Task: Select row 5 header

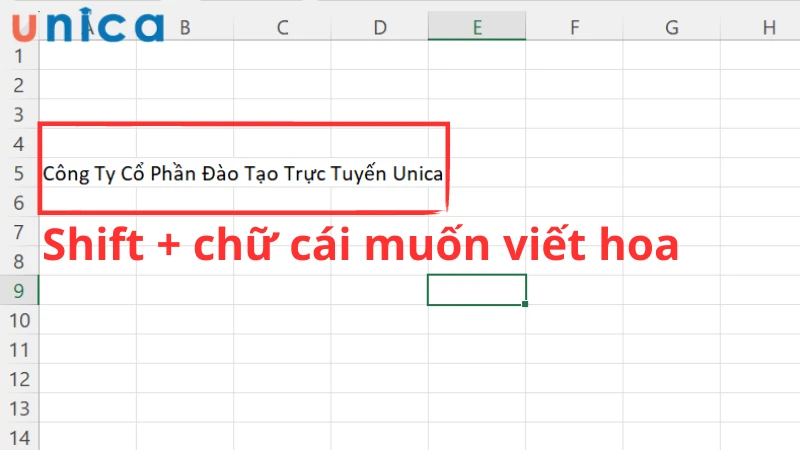Action: coord(19,173)
